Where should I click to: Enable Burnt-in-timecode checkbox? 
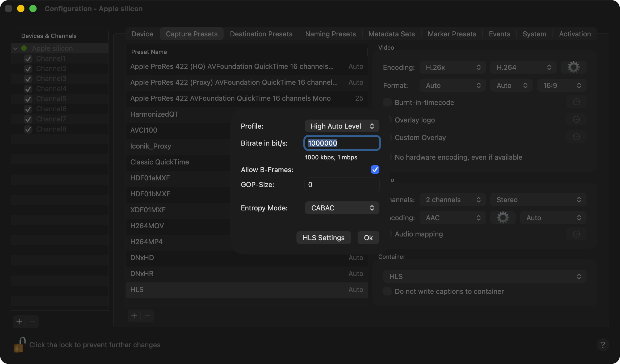click(387, 102)
